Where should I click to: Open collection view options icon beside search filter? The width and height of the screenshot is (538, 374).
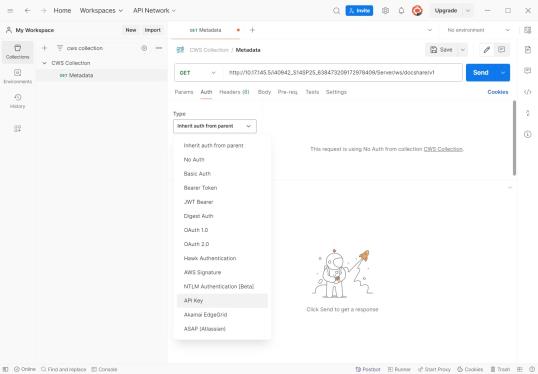pos(144,48)
